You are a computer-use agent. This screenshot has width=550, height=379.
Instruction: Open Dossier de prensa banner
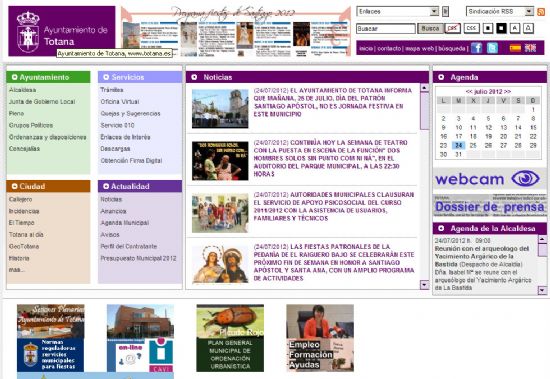click(490, 206)
